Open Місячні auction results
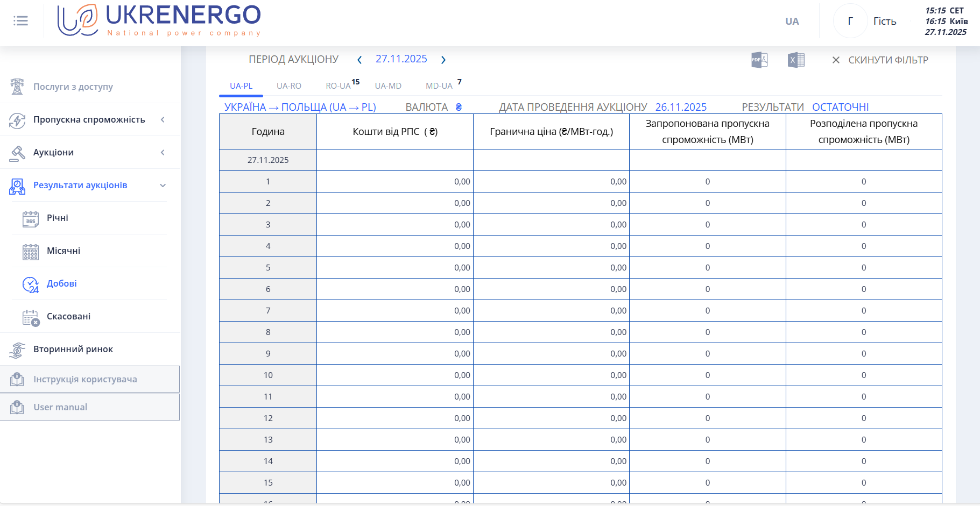980x506 pixels. click(64, 251)
